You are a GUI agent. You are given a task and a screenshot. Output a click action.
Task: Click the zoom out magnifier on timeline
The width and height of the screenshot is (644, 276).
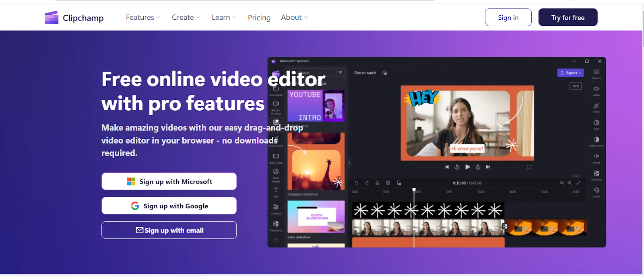[x=562, y=183]
